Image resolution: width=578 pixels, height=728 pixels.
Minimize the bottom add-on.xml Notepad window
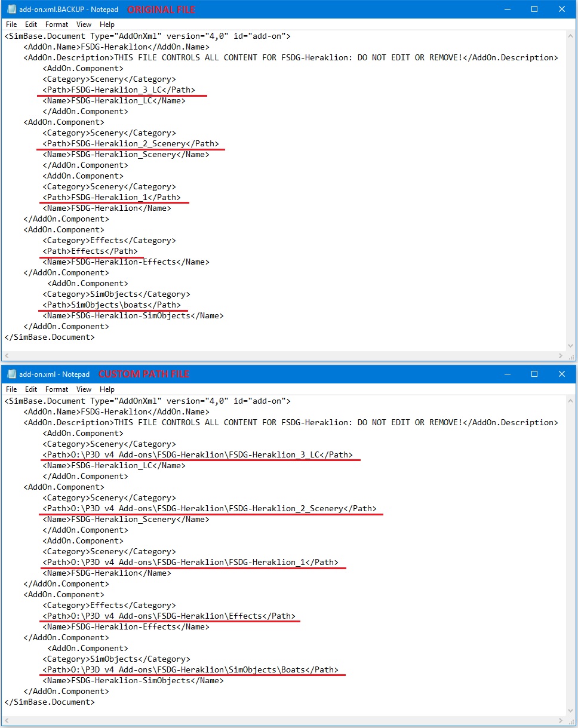[507, 374]
